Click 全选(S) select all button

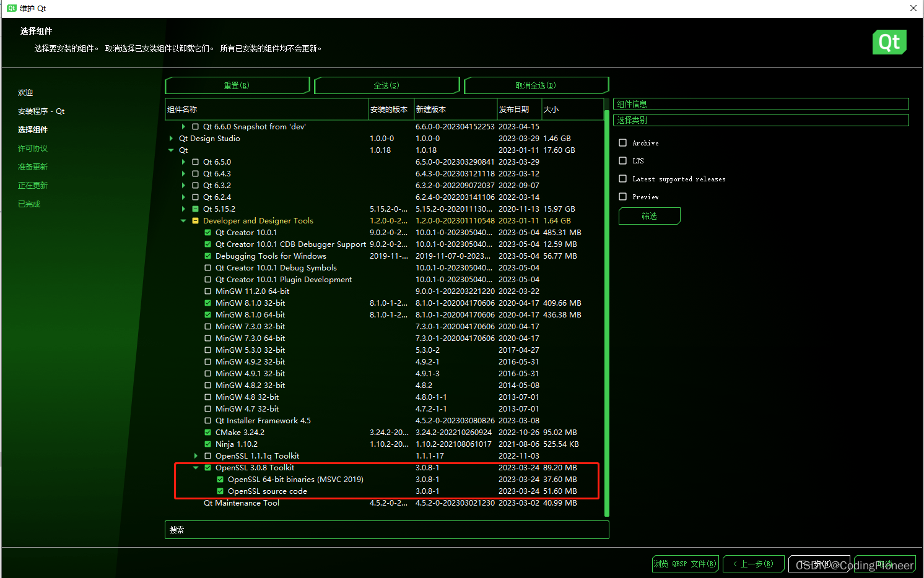[x=386, y=85]
